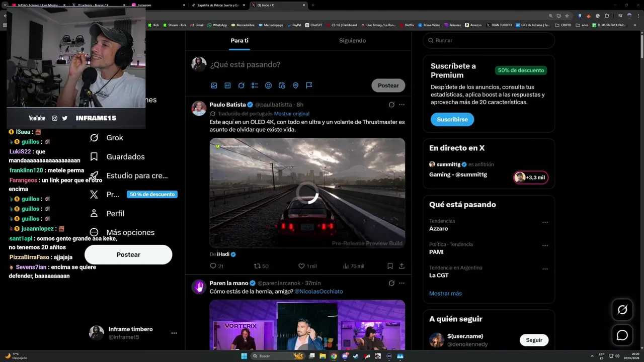
Task: Open Chrome from the taskbar
Action: coord(334,356)
